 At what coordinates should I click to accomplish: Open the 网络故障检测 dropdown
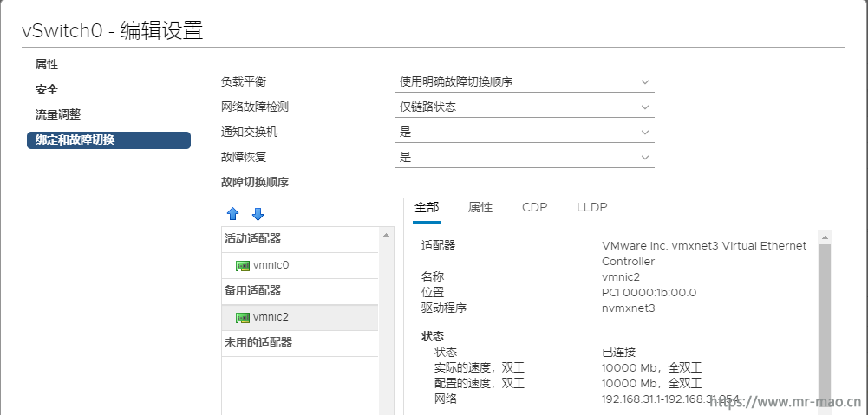click(x=525, y=107)
